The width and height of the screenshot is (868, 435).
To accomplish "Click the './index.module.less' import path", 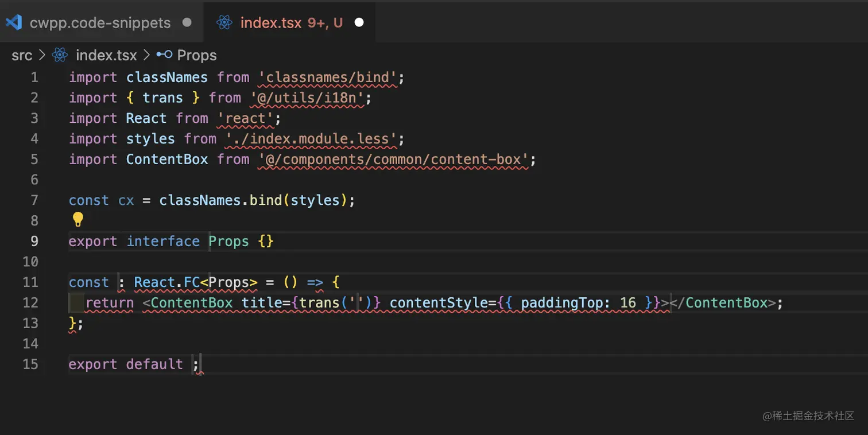I will (311, 139).
